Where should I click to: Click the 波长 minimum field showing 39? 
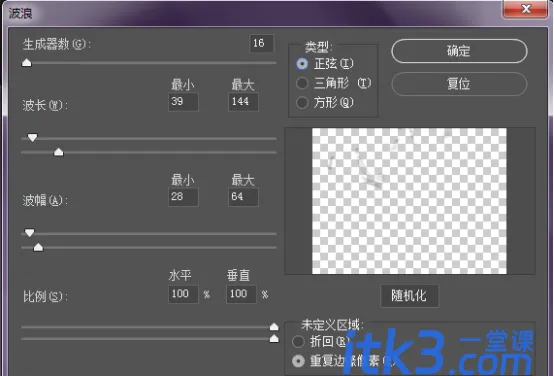point(183,102)
